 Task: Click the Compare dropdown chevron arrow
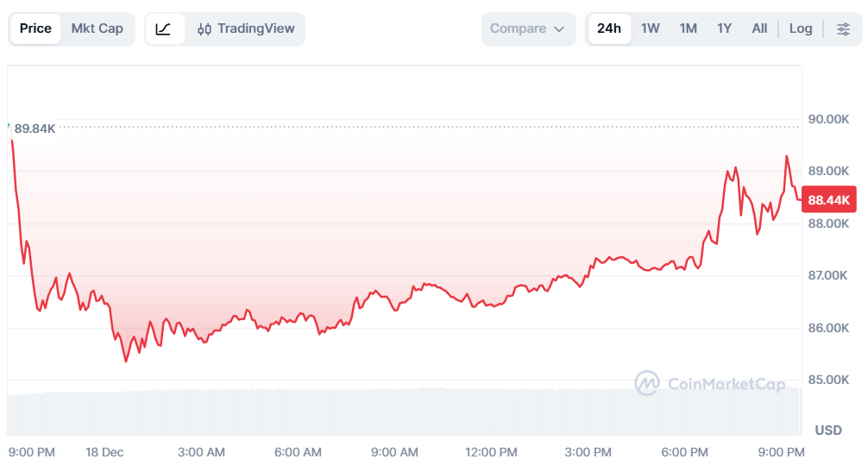tap(559, 29)
